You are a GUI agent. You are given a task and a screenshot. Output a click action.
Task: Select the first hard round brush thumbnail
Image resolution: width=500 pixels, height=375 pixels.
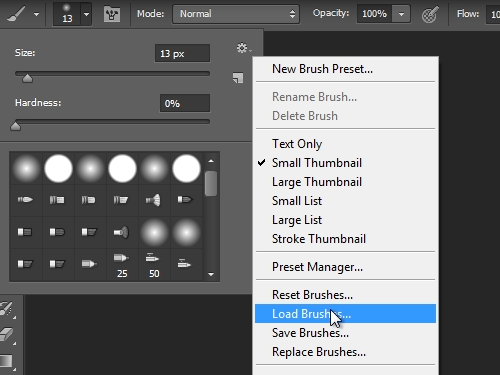coord(58,168)
